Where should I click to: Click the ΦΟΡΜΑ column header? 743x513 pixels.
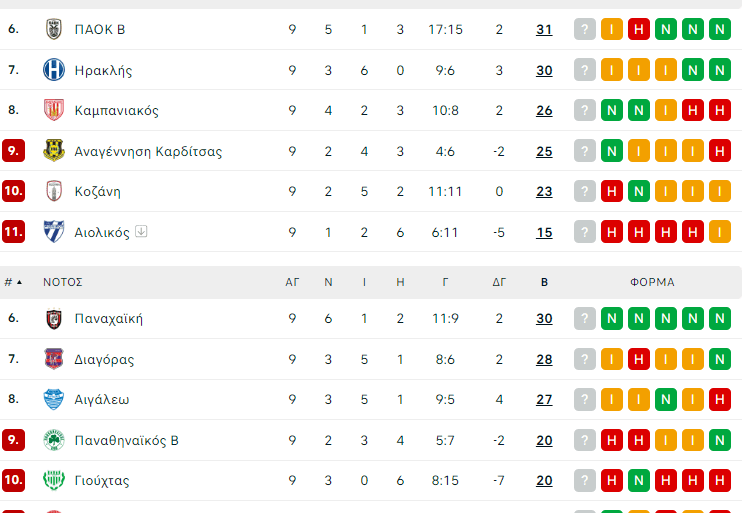click(652, 282)
